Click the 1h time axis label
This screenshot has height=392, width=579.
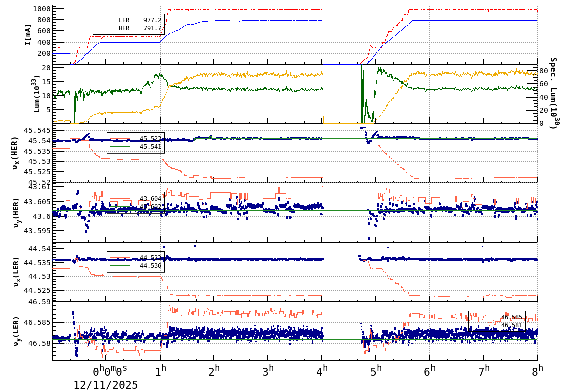click(160, 370)
